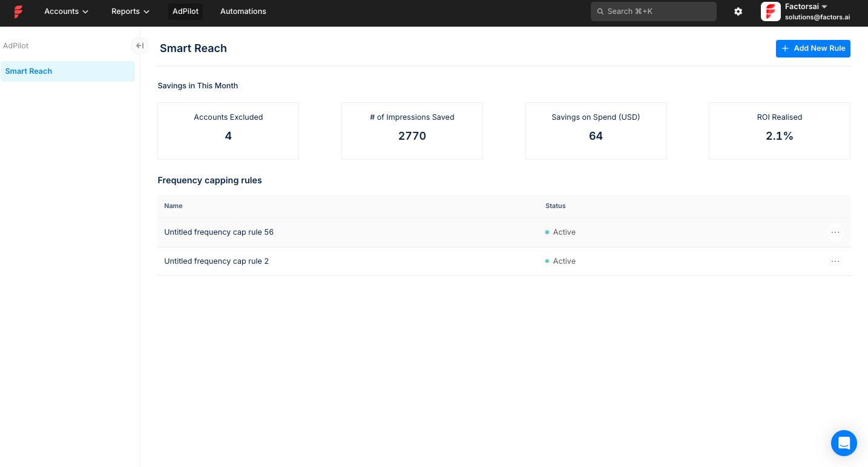868x467 pixels.
Task: Open settings via the gear icon
Action: pyautogui.click(x=738, y=11)
